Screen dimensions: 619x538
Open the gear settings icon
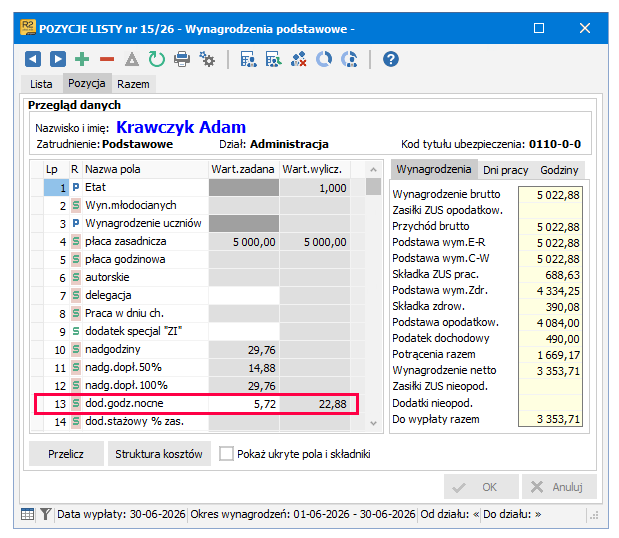click(207, 59)
